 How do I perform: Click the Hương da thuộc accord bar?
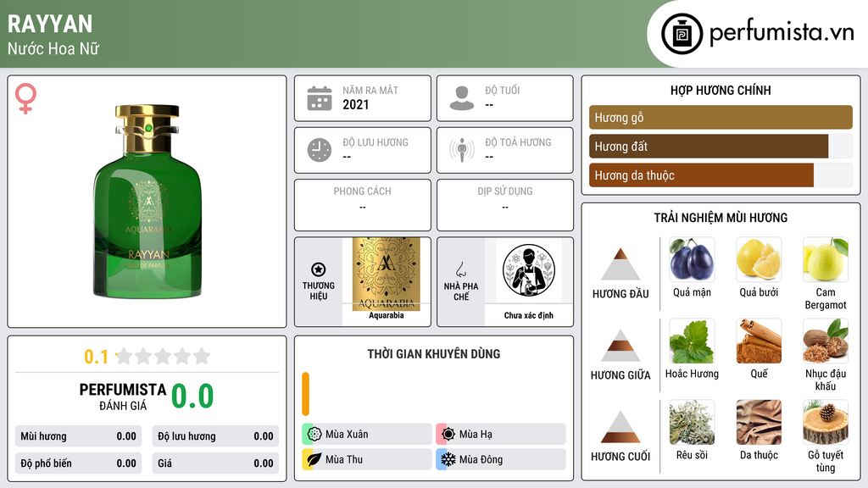(721, 175)
